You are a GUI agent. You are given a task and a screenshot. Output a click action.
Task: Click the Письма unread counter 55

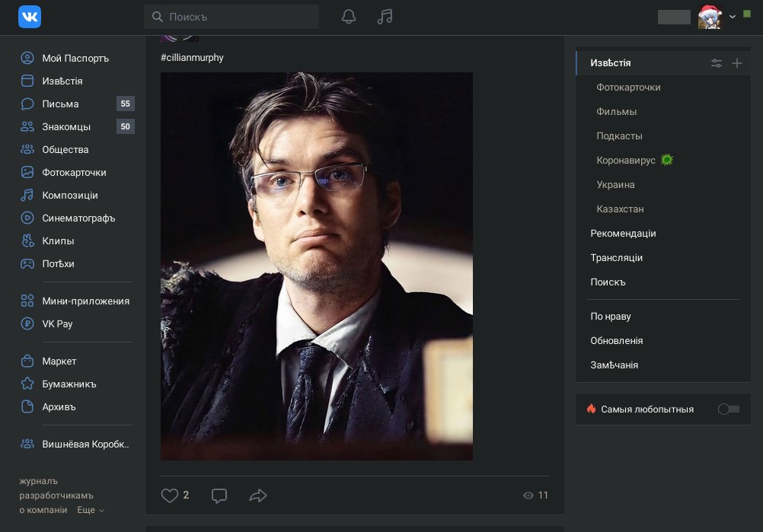click(x=125, y=104)
